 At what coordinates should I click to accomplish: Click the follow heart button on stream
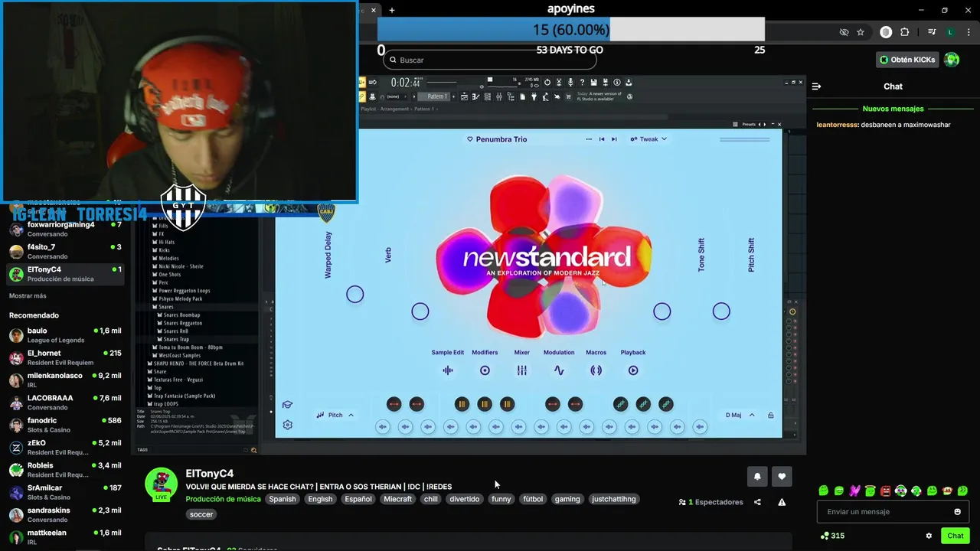coord(782,476)
